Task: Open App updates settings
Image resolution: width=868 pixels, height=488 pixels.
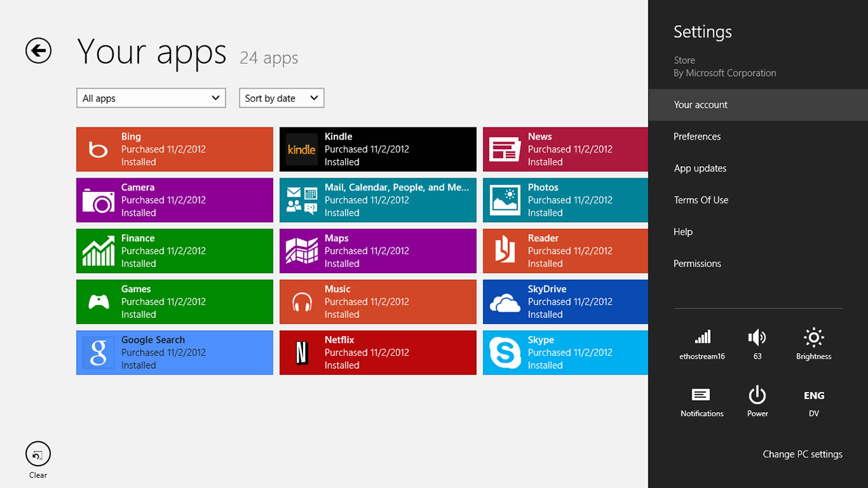Action: point(700,169)
